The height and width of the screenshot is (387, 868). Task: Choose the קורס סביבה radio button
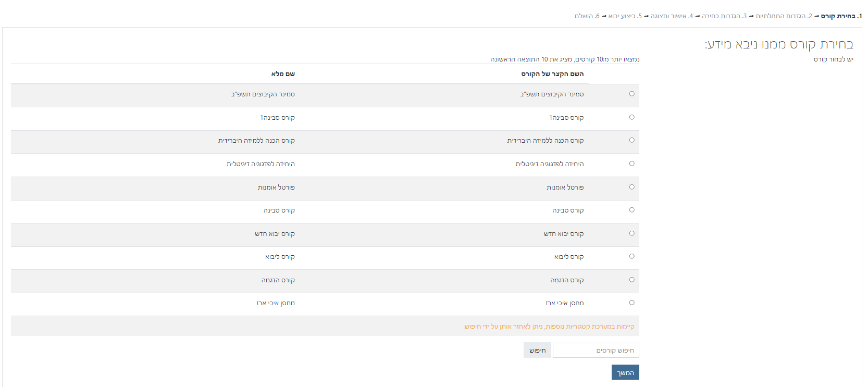631,210
